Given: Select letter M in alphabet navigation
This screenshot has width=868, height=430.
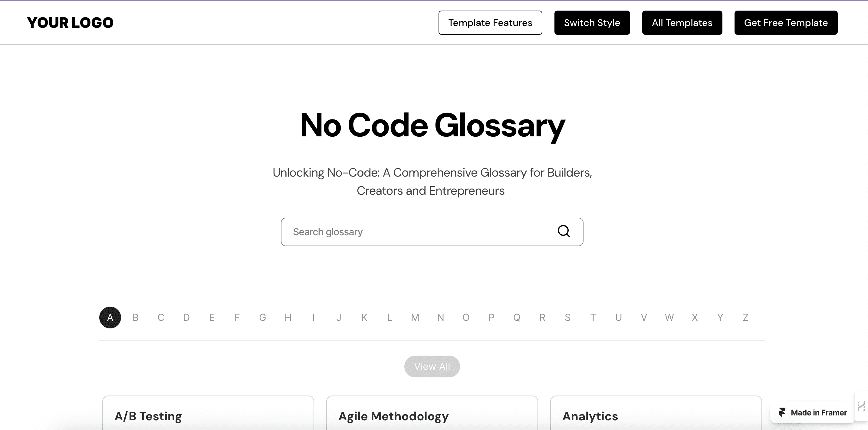Looking at the screenshot, I should pyautogui.click(x=415, y=317).
